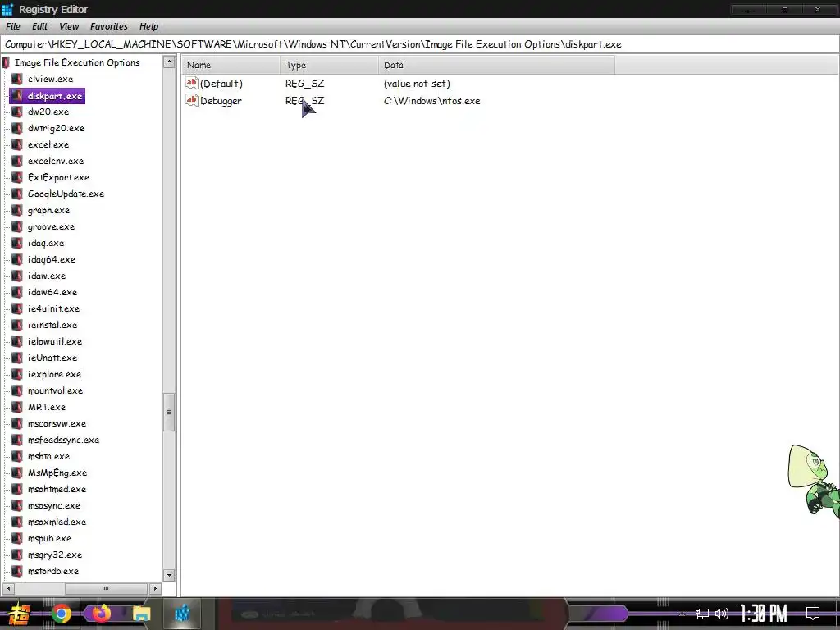The image size is (840, 630).
Task: Open File Explorer from the taskbar
Action: 142,614
